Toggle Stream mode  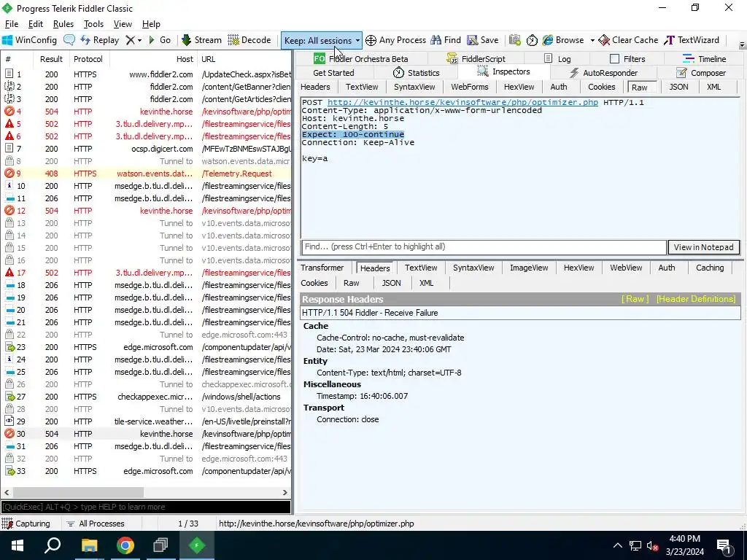pyautogui.click(x=201, y=40)
